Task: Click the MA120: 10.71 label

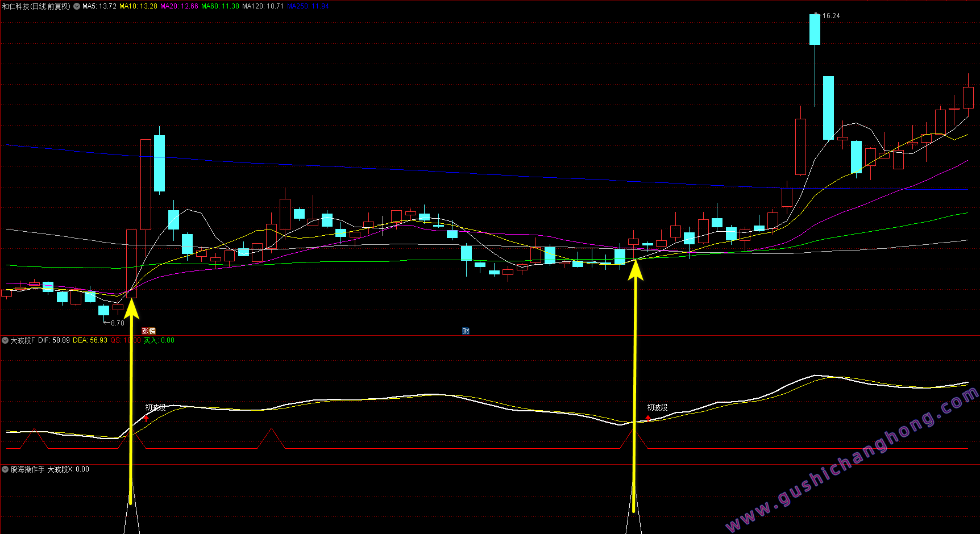Action: point(263,6)
